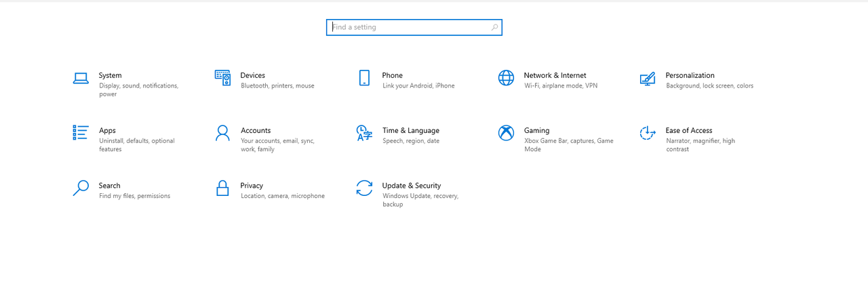
Task: Click the Accounts person icon
Action: pos(222,133)
